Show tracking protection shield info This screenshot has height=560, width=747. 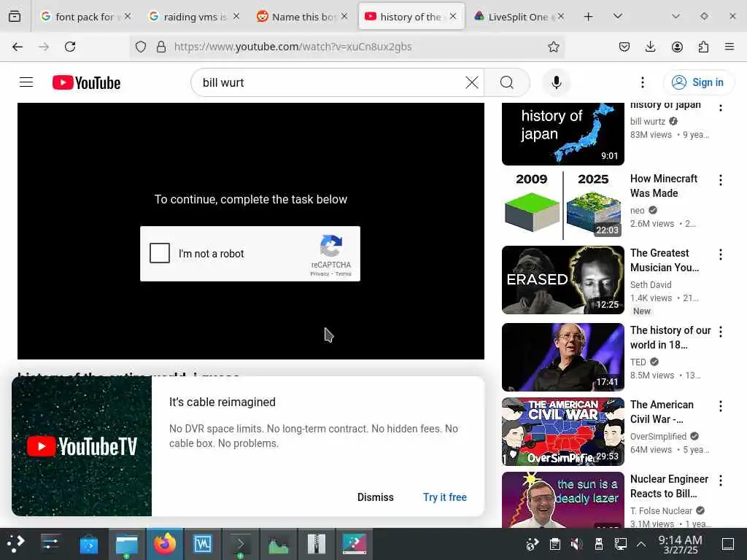(x=141, y=47)
